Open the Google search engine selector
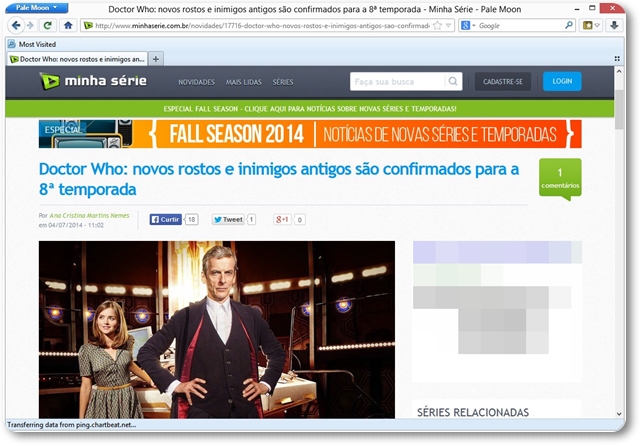The image size is (640, 446). (x=468, y=26)
